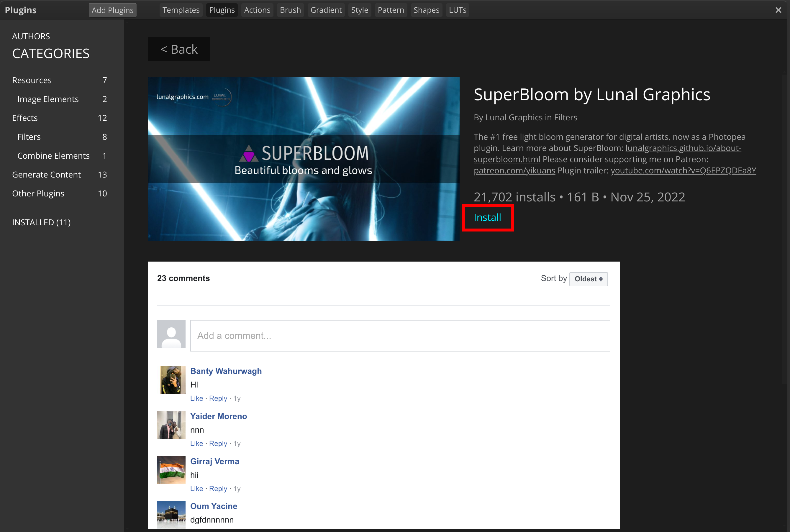The height and width of the screenshot is (532, 790).
Task: Expand the Effects category
Action: point(25,118)
